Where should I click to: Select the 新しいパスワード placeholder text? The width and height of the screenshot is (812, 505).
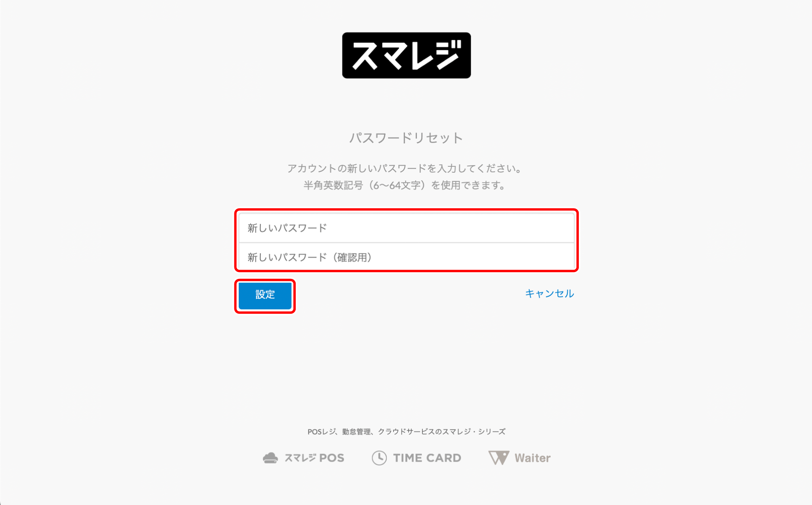(287, 228)
